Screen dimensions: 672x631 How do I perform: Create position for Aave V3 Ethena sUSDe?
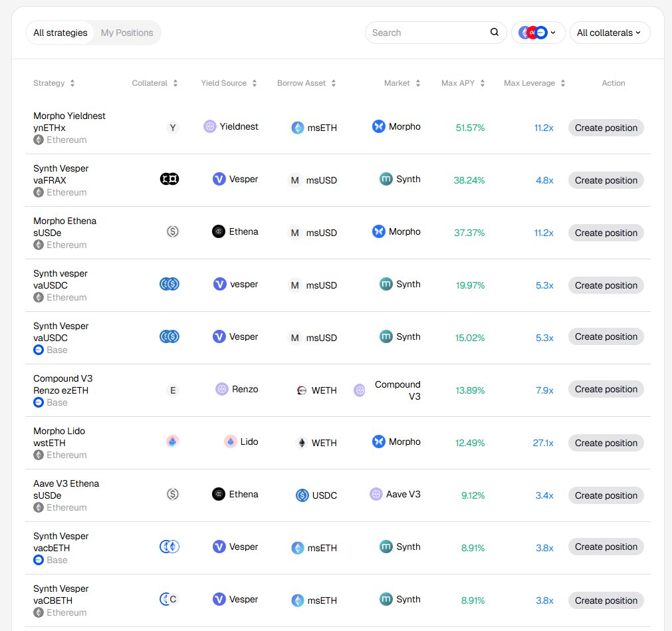click(x=606, y=495)
